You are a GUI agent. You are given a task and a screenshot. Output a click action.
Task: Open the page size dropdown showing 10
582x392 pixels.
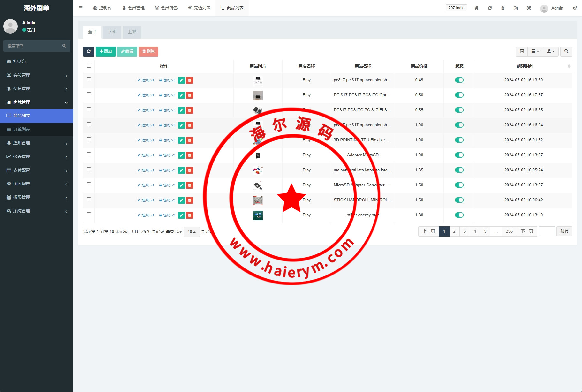(192, 232)
